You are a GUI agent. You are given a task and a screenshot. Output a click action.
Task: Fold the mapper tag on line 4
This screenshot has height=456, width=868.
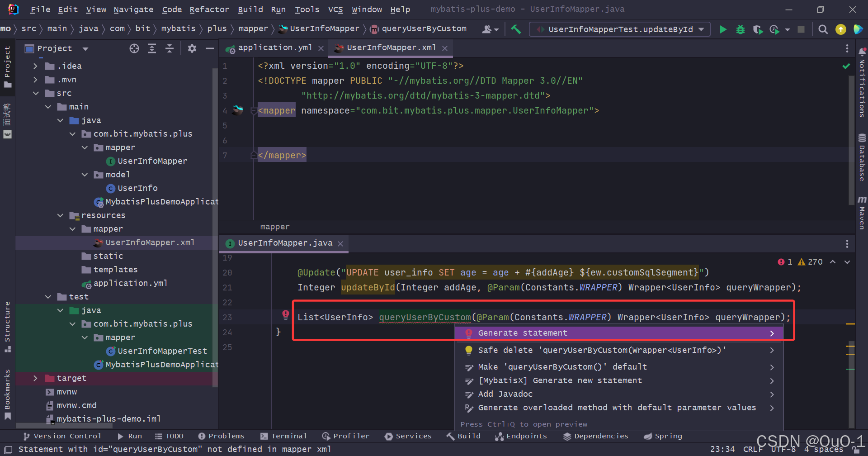(254, 110)
